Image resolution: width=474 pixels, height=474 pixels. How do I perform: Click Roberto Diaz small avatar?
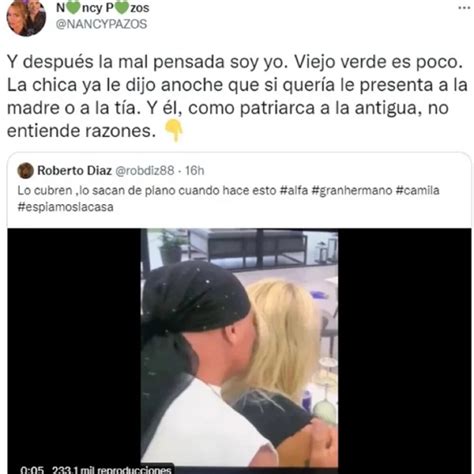click(x=25, y=171)
